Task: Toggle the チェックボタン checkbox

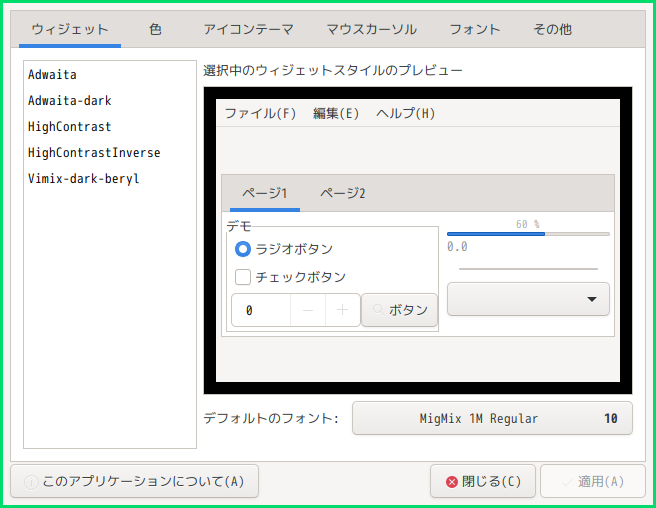Action: [243, 277]
